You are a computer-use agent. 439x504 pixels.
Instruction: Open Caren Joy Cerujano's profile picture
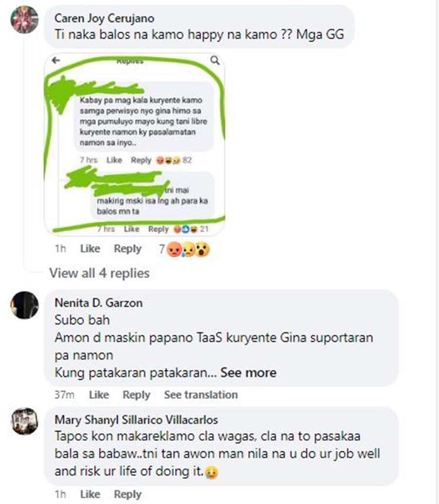click(25, 20)
